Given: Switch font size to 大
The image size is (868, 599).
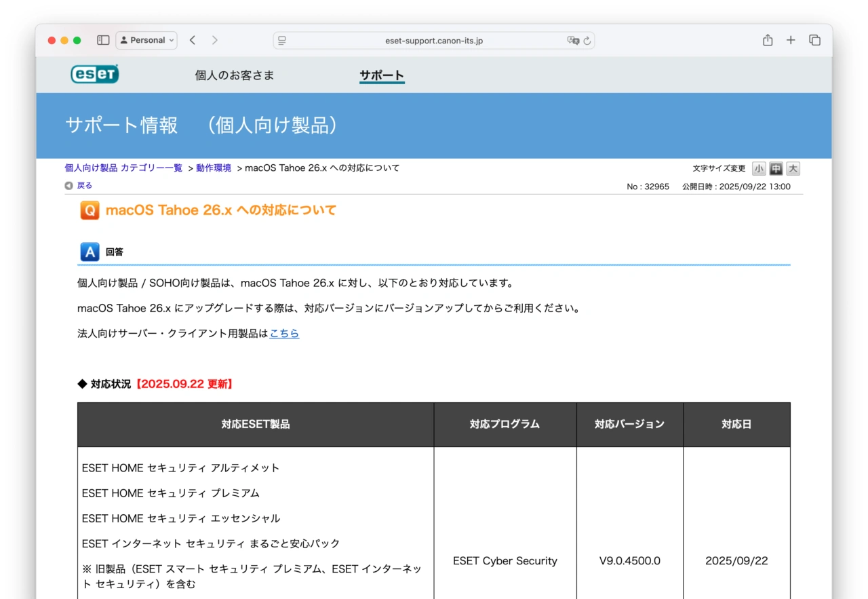Looking at the screenshot, I should 792,168.
